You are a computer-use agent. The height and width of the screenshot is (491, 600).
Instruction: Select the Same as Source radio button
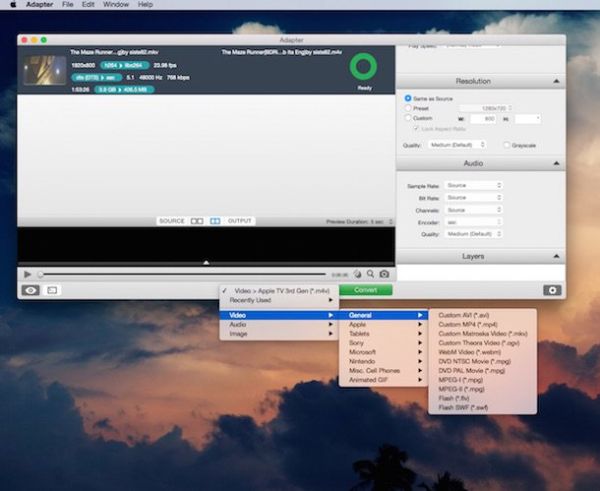coord(408,98)
